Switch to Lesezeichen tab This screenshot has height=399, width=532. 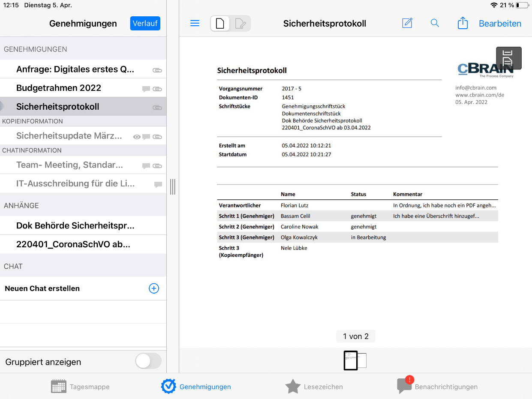click(314, 387)
